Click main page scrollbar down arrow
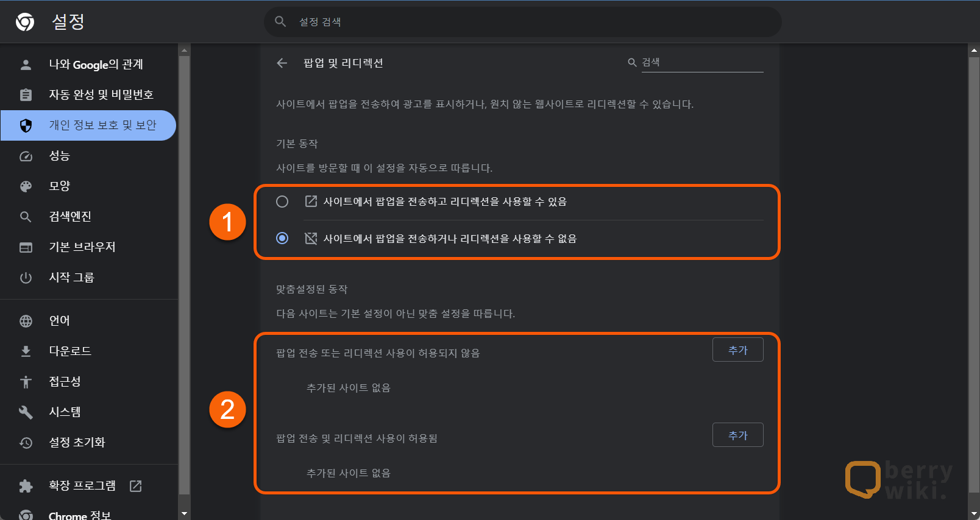This screenshot has height=520, width=980. (x=973, y=514)
